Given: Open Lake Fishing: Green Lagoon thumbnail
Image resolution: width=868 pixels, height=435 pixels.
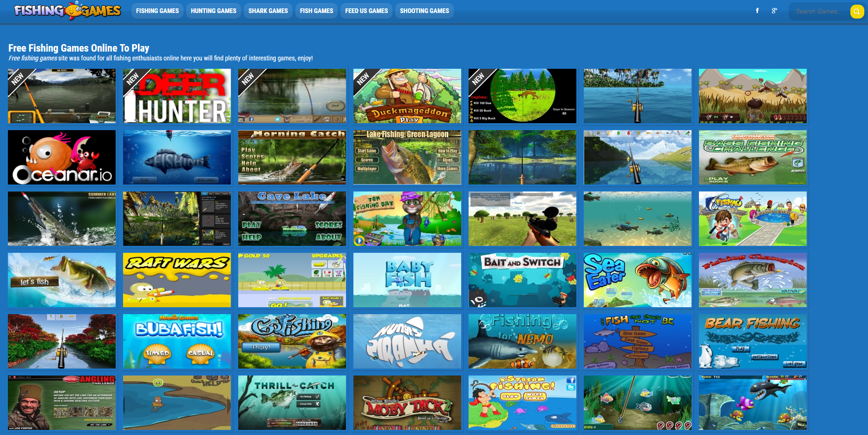Looking at the screenshot, I should (407, 158).
